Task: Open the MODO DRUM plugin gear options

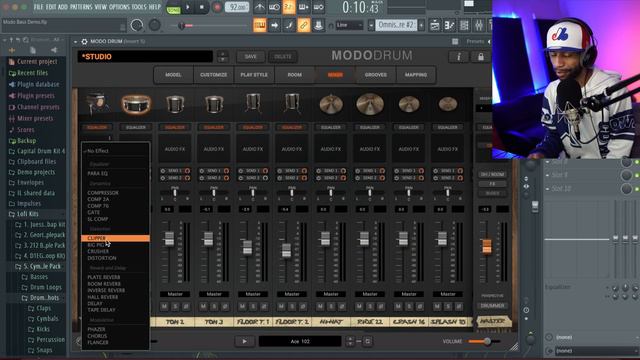Action: 84,41
